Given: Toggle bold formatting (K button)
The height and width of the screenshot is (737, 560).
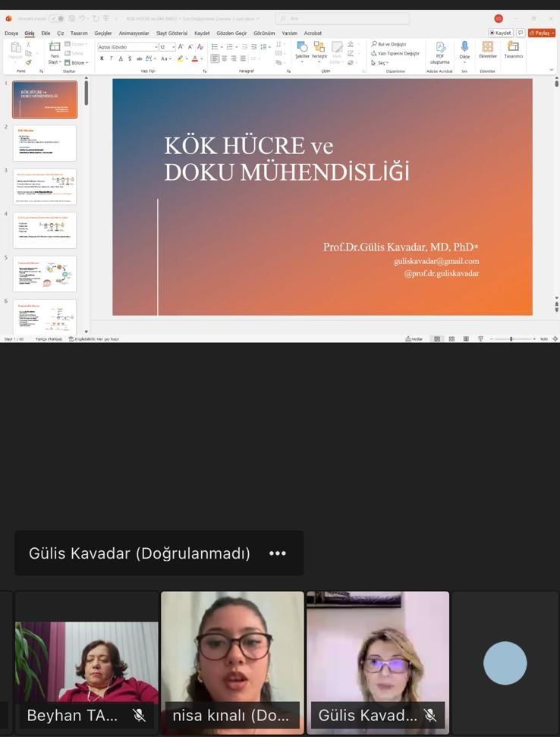Looking at the screenshot, I should (x=102, y=58).
